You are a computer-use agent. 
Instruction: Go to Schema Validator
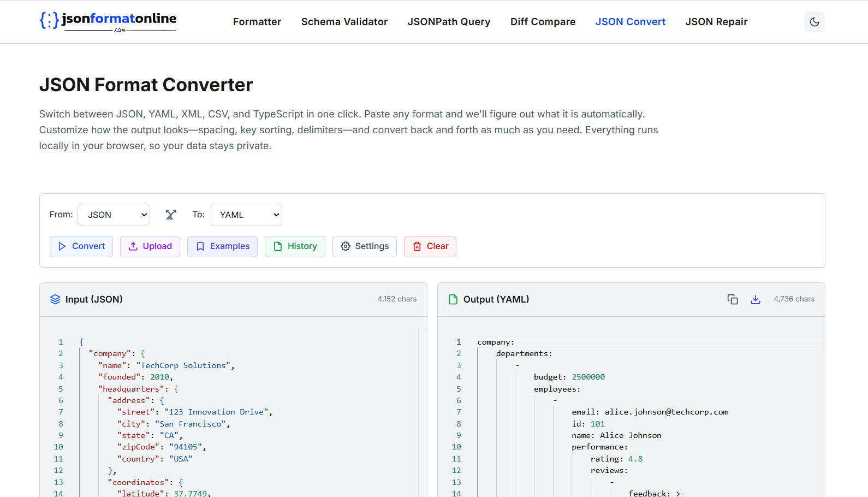point(344,22)
